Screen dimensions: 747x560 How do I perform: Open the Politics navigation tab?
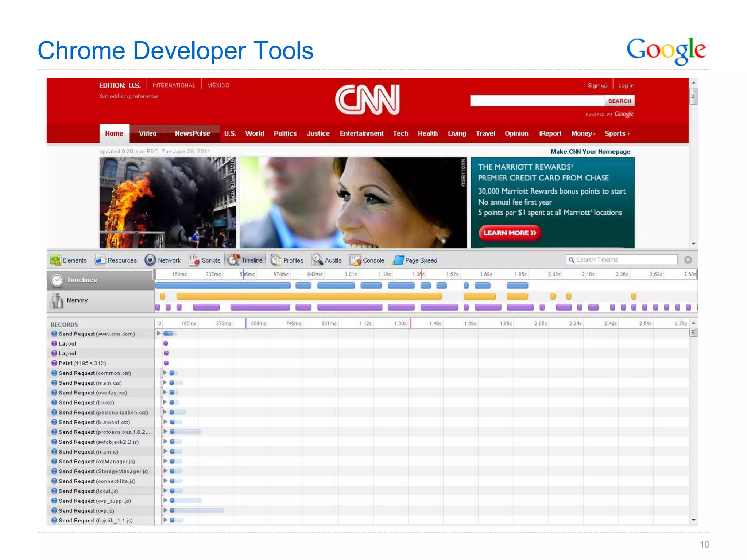285,133
